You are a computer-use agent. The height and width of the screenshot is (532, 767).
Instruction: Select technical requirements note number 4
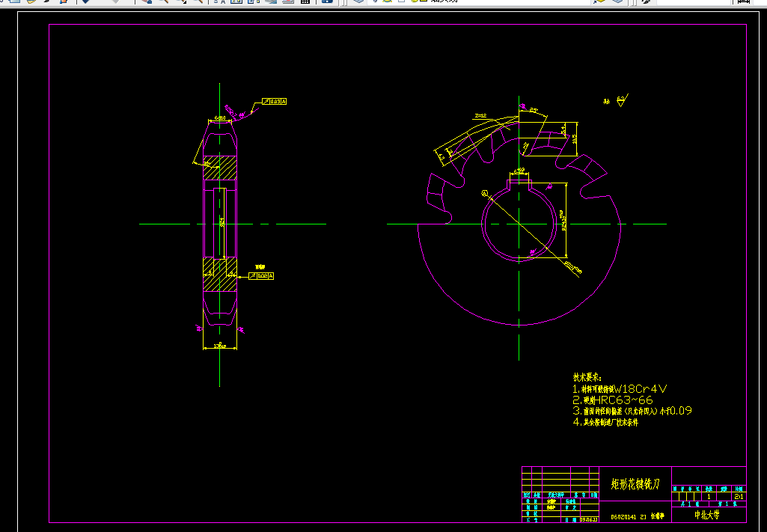tap(605, 422)
